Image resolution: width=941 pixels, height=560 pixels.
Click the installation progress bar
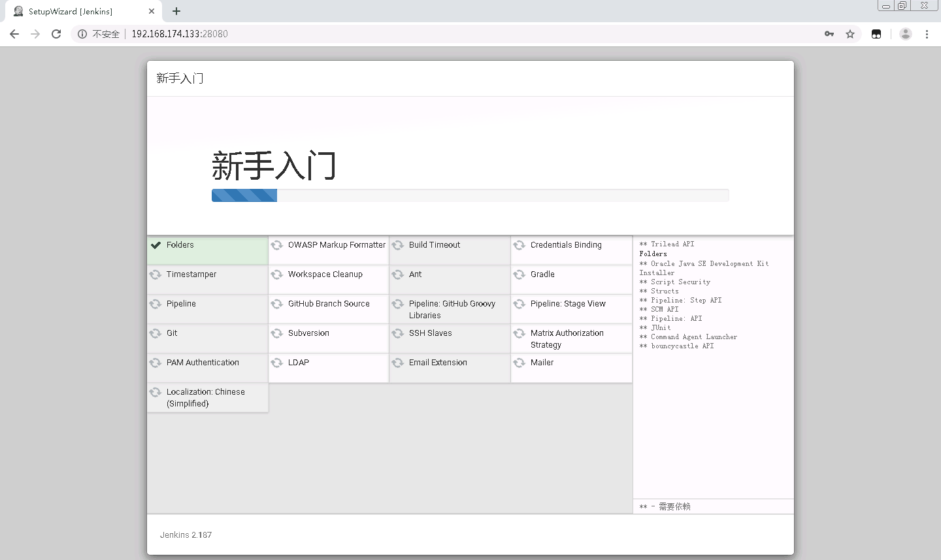pyautogui.click(x=470, y=195)
